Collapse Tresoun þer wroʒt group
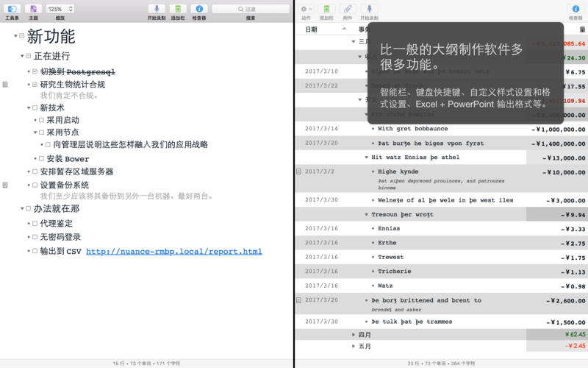The width and height of the screenshot is (588, 368). [x=366, y=214]
